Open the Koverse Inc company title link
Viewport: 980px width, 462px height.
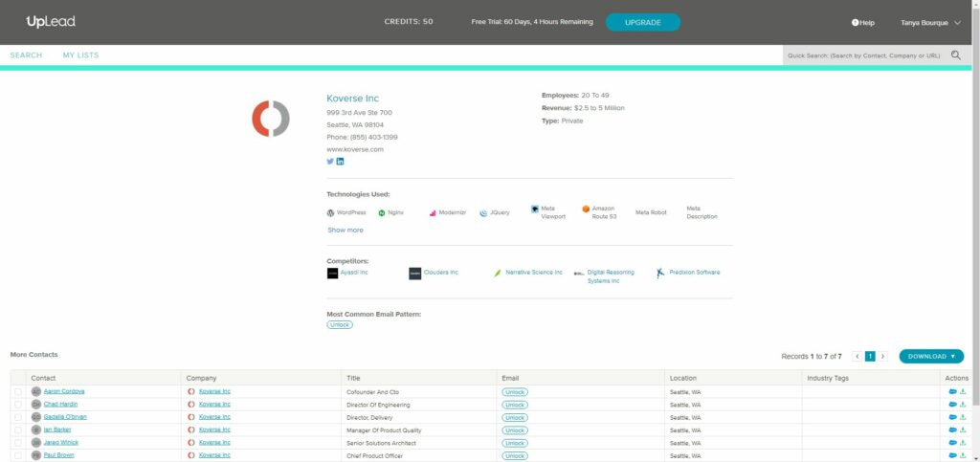point(352,99)
